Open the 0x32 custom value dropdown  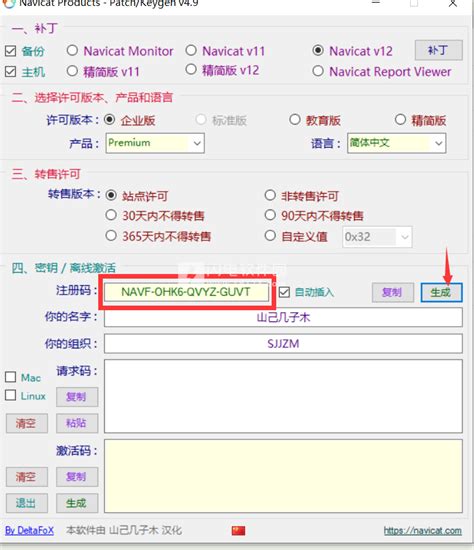click(377, 237)
